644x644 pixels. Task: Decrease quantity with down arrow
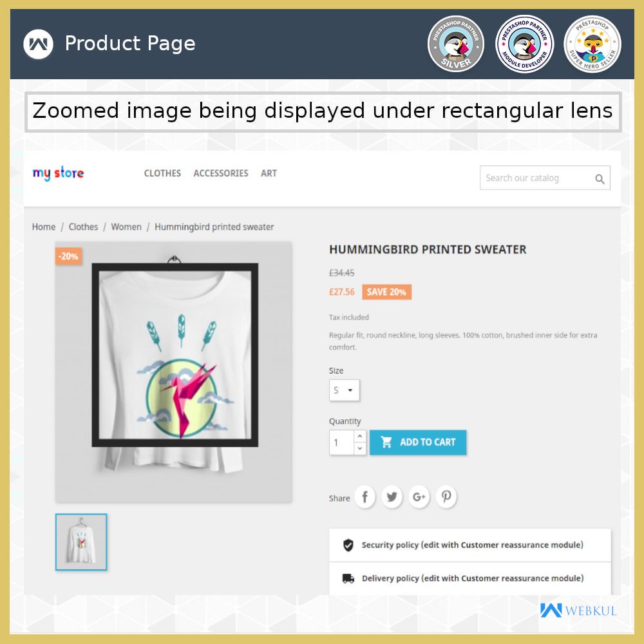coord(360,448)
